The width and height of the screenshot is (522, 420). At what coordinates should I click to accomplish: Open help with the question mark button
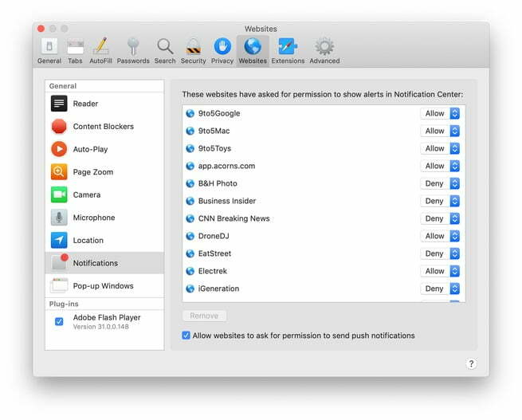tap(471, 363)
